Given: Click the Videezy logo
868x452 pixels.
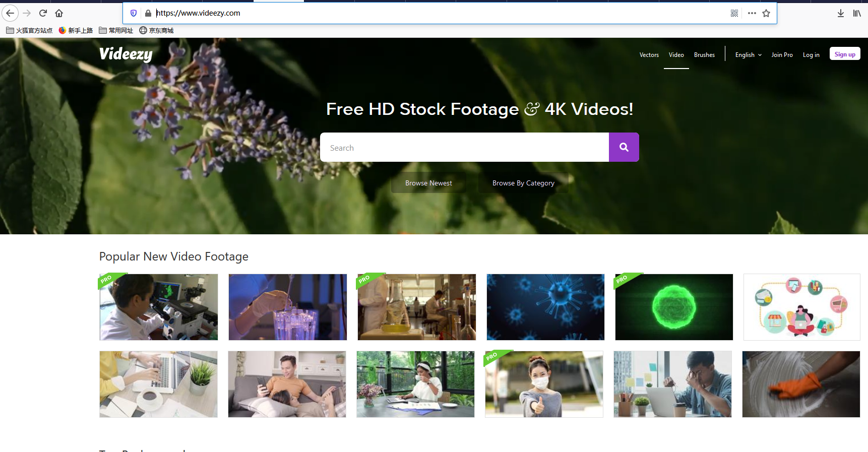Looking at the screenshot, I should click(126, 54).
